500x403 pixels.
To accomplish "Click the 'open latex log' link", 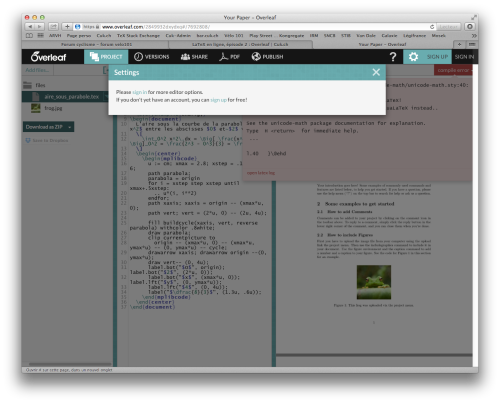I will [x=261, y=173].
